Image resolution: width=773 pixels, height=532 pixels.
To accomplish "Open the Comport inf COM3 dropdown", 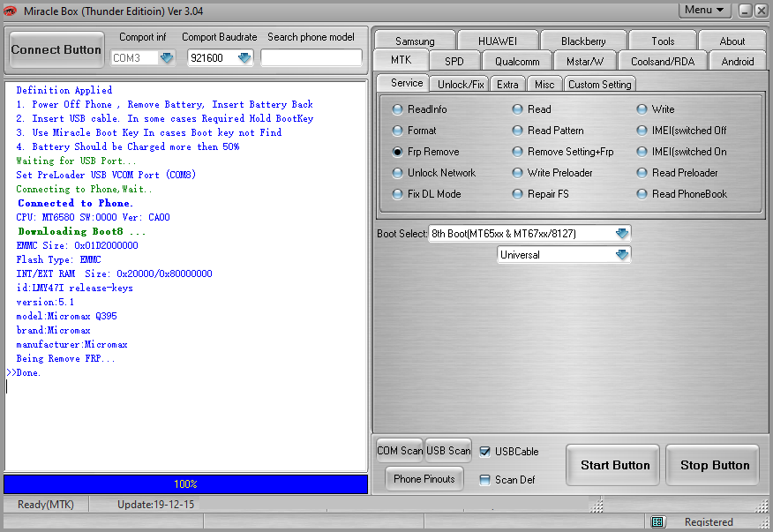I will point(167,58).
